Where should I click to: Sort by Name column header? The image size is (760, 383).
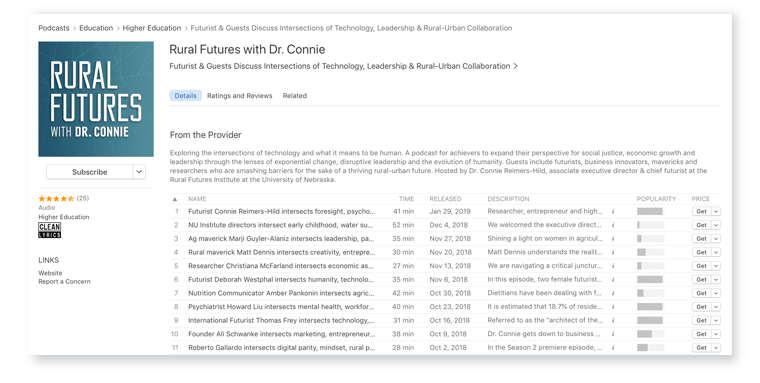pos(197,199)
